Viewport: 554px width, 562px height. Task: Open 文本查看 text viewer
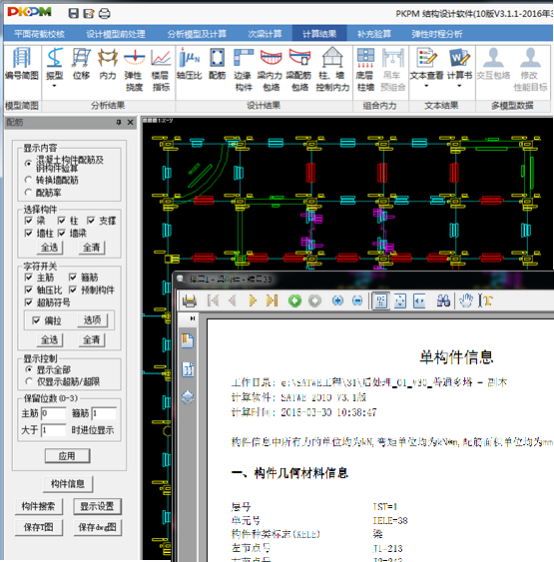pyautogui.click(x=426, y=63)
